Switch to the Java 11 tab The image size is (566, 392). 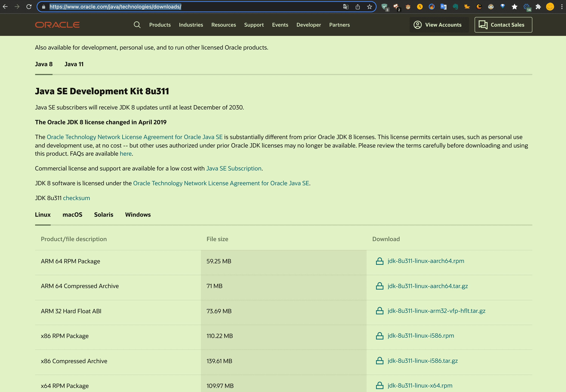74,64
